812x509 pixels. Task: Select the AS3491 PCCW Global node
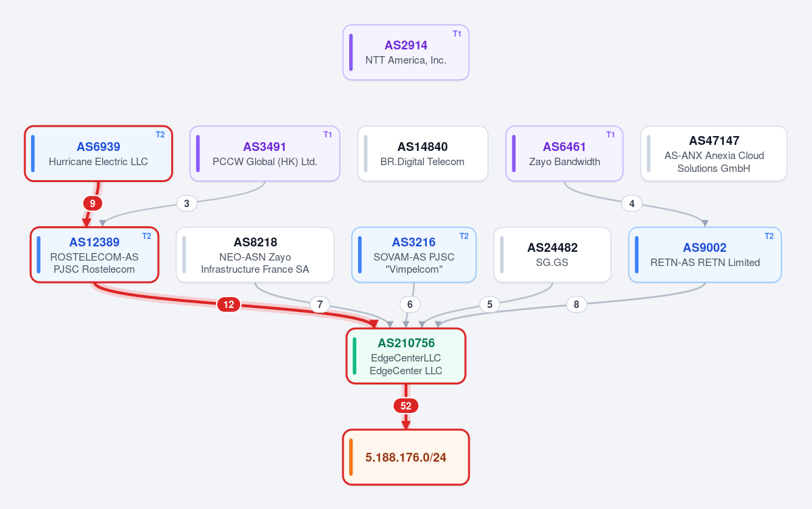click(x=265, y=154)
